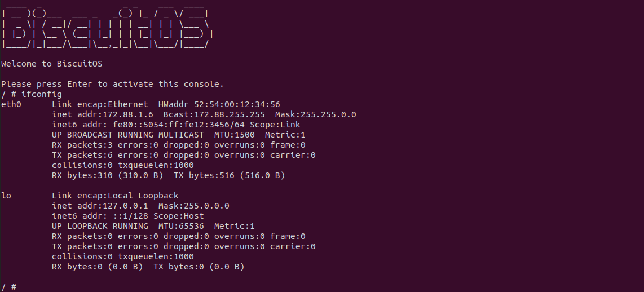Click the eth0 interface name
This screenshot has width=644, height=292.
click(x=11, y=104)
